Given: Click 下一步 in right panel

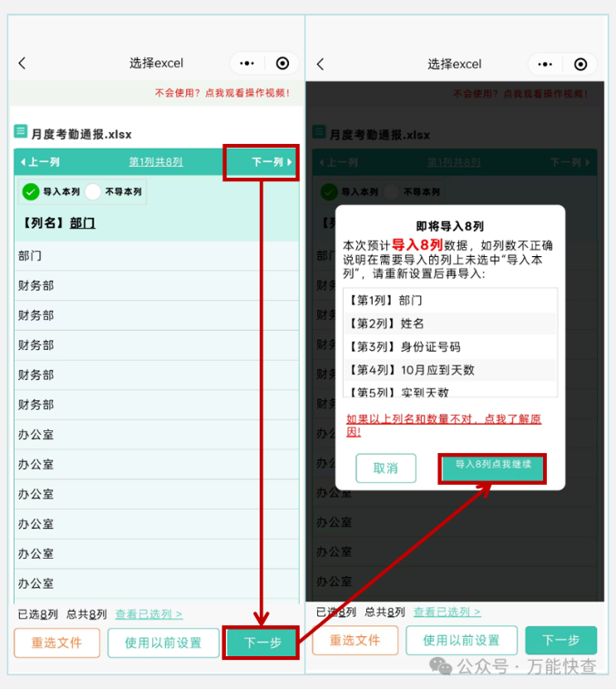Looking at the screenshot, I should coord(561,640).
